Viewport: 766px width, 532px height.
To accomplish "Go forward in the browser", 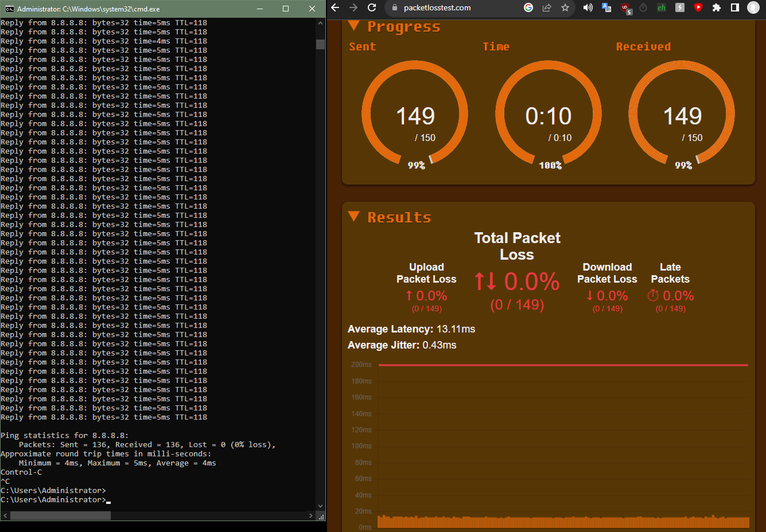I will (x=353, y=7).
